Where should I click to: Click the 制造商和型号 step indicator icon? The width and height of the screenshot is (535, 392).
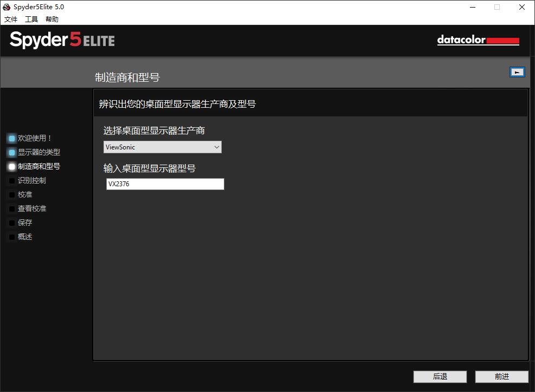tap(12, 167)
